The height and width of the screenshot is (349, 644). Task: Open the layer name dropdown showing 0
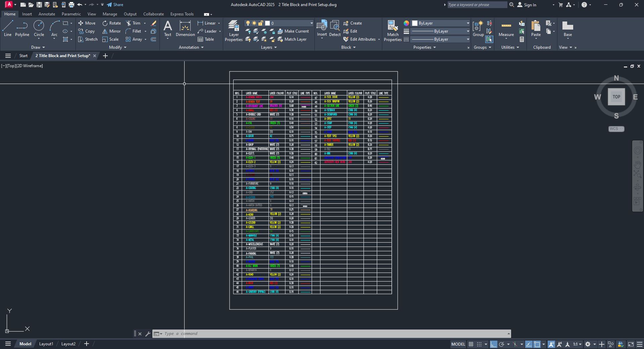tap(279, 23)
